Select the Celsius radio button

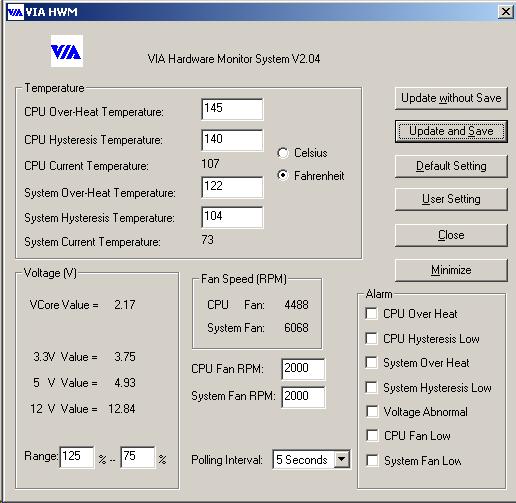click(283, 153)
